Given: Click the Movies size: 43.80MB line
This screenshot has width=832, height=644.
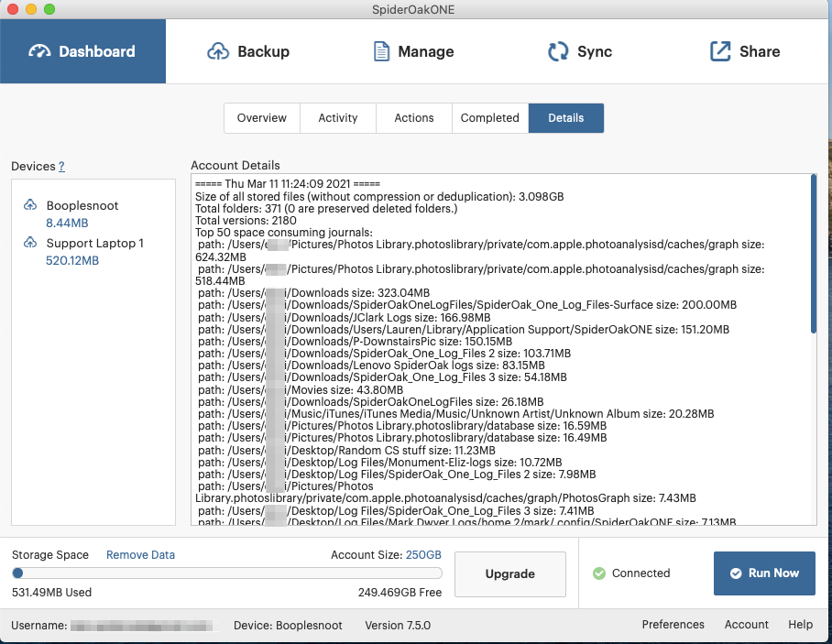Looking at the screenshot, I should pos(301,390).
